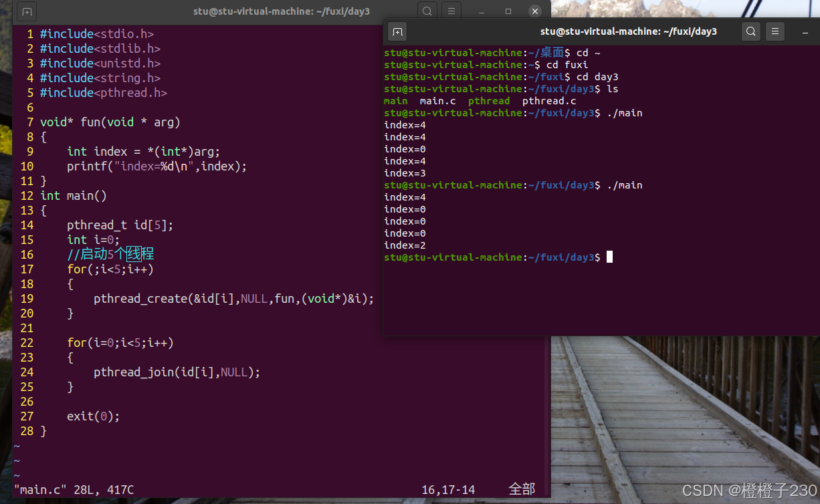Click the 'pthread_t id[5];' declaration line
Screen dimensions: 820x504
click(x=120, y=225)
